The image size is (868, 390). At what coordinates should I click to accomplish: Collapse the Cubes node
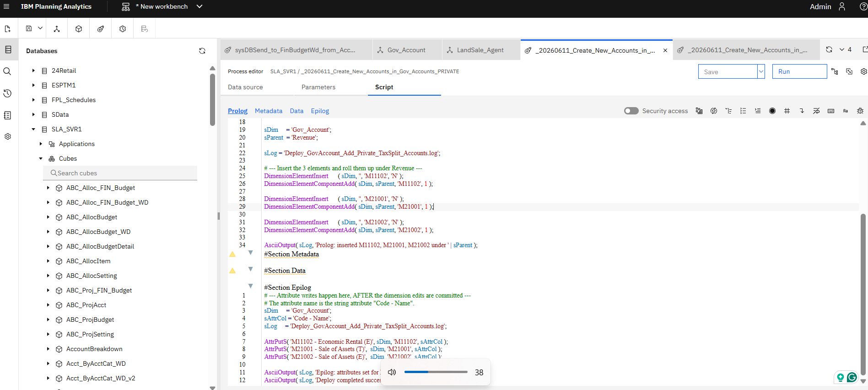pyautogui.click(x=41, y=158)
